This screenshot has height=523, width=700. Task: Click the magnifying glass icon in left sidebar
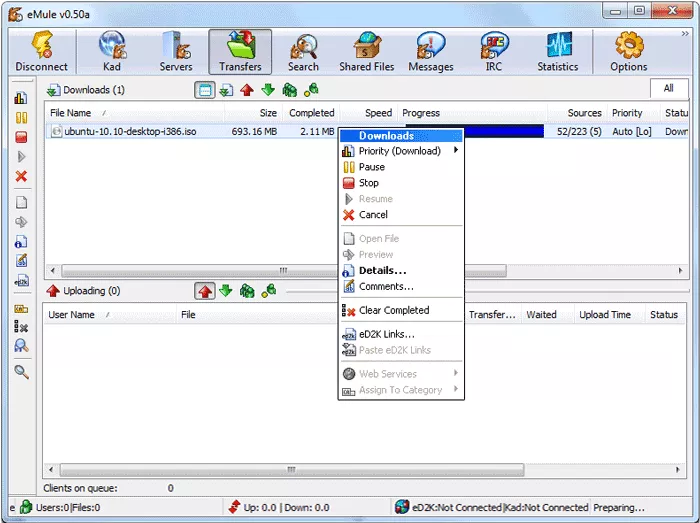click(21, 372)
